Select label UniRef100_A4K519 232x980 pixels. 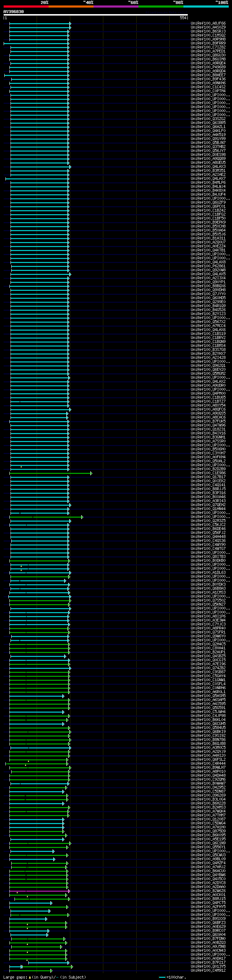pos(208,135)
